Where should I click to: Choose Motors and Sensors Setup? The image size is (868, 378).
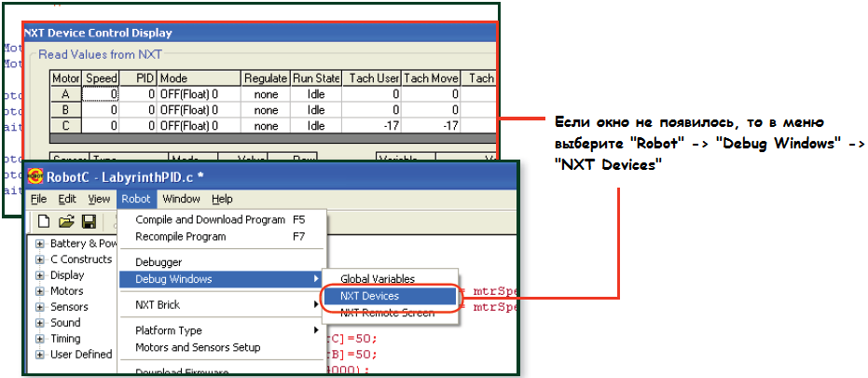tap(223, 347)
